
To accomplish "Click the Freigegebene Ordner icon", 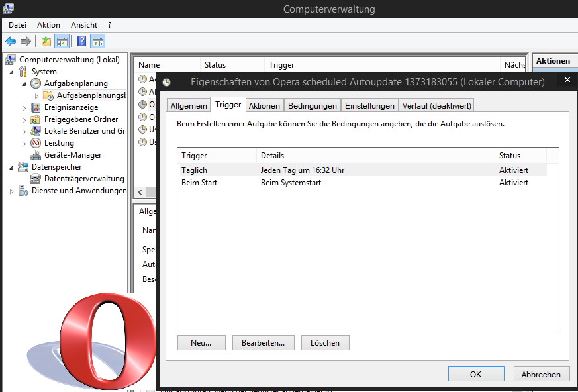I will pos(36,119).
